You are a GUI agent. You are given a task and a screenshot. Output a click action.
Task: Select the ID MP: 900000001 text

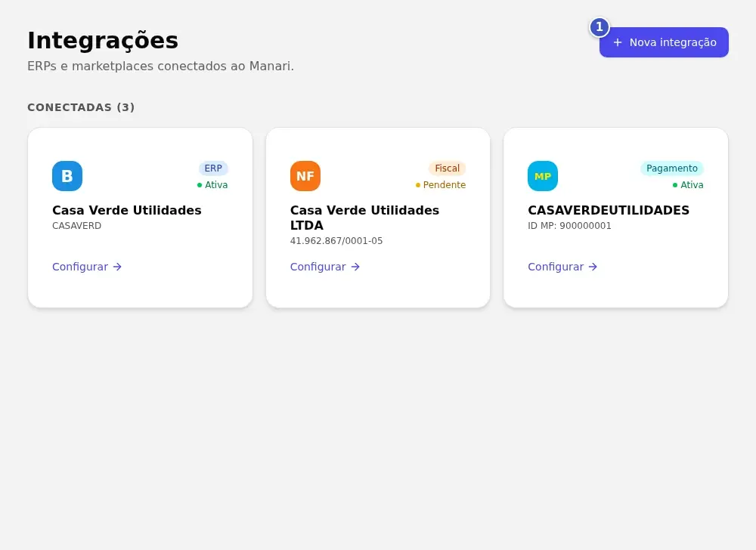coord(569,226)
